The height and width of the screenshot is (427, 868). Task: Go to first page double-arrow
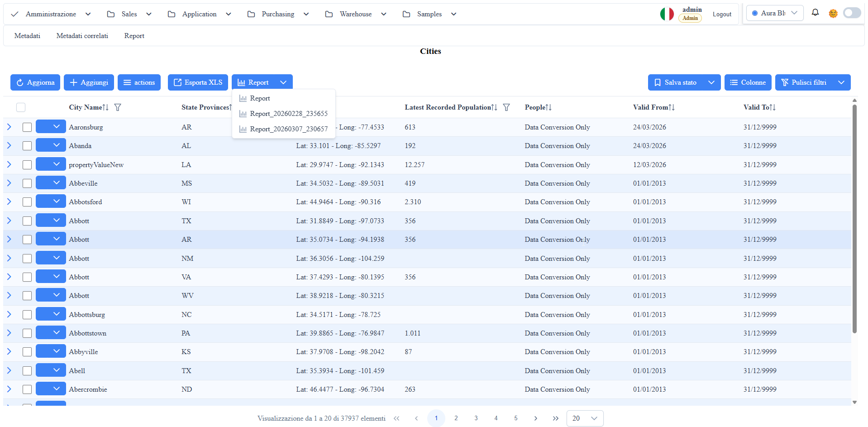[x=396, y=418]
